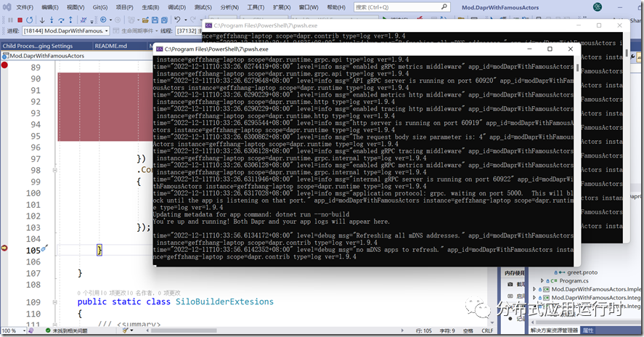Expand the Mod.DaprWithFamousActors.Imple project node
Viewport: 644px width, 337px height.
click(x=534, y=289)
